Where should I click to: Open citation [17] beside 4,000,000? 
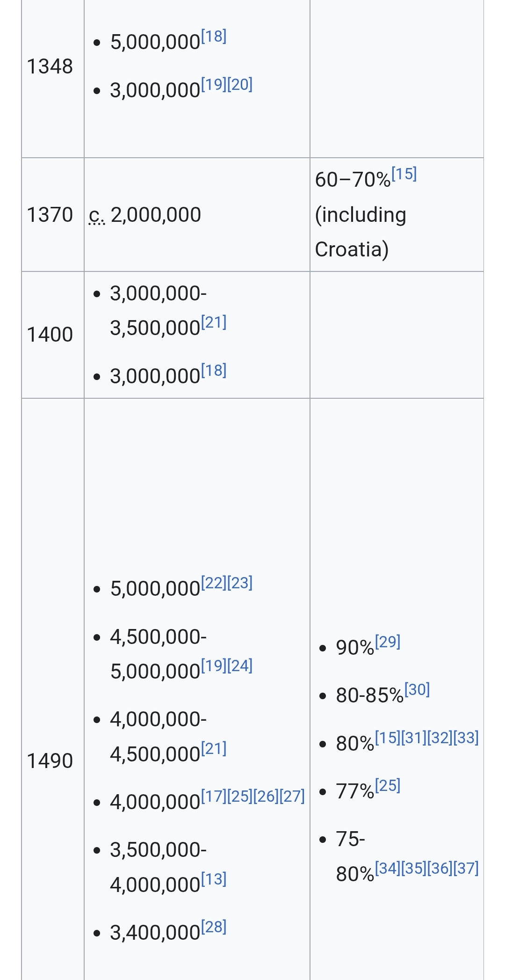[x=214, y=797]
